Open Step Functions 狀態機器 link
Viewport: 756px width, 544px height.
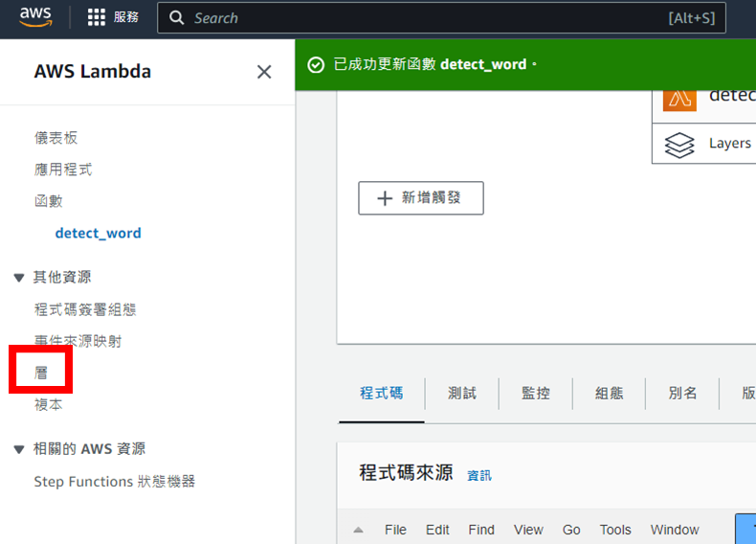click(x=115, y=481)
